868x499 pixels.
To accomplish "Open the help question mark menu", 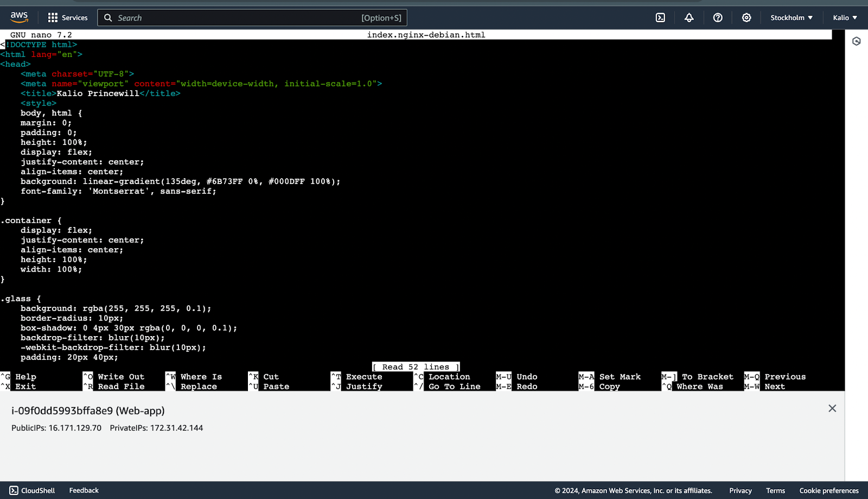I will click(x=718, y=18).
